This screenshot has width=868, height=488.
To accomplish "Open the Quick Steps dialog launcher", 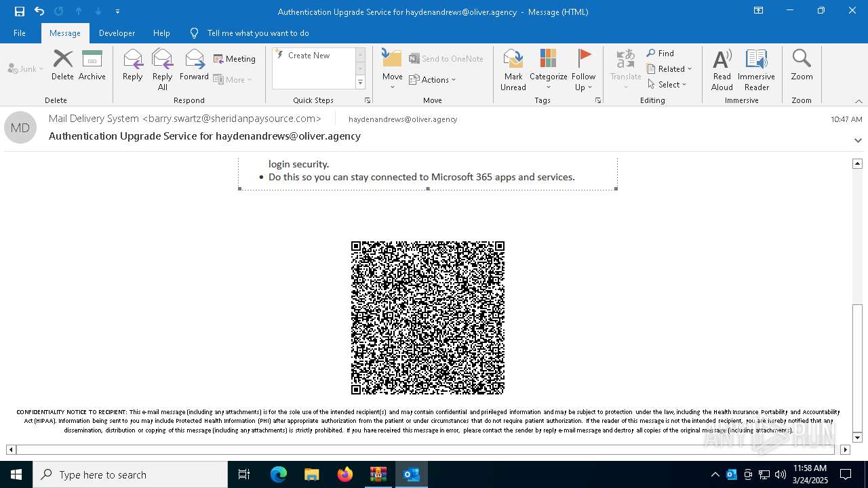I will point(368,100).
